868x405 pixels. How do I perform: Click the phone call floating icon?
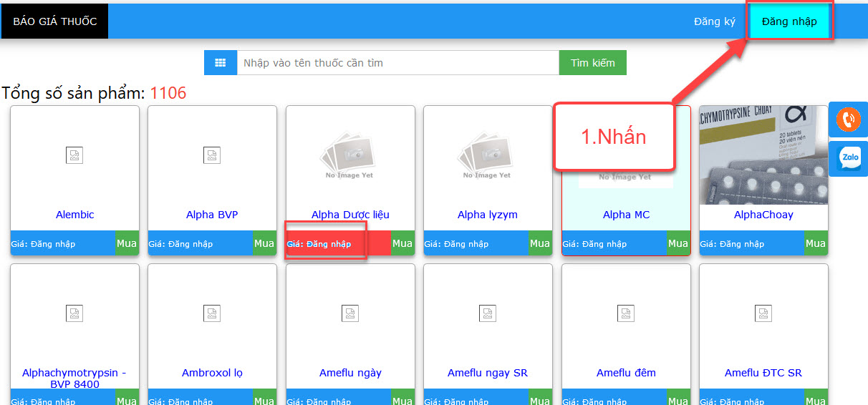pos(848,119)
